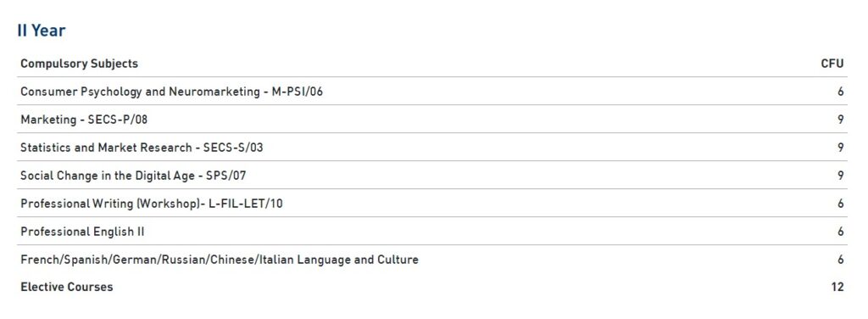Click CFU value 9 for Statistics
Image resolution: width=868 pixels, height=319 pixels.
pos(841,148)
